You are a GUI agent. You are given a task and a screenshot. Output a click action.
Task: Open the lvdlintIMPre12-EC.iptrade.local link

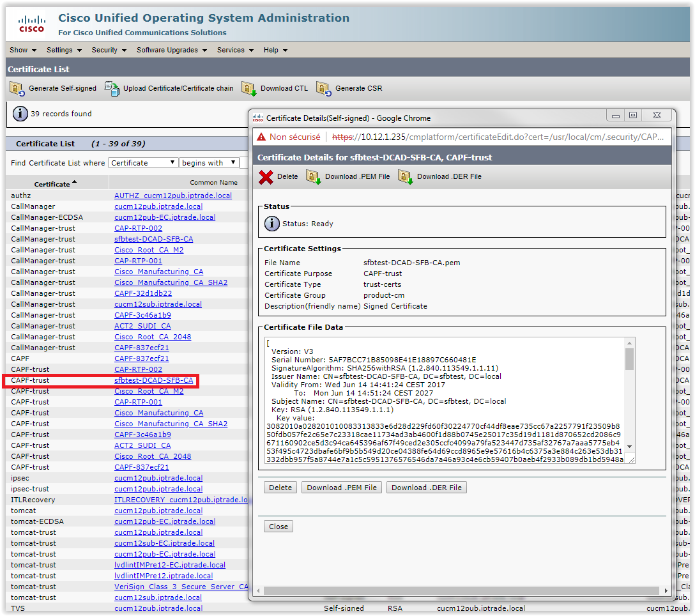[170, 565]
